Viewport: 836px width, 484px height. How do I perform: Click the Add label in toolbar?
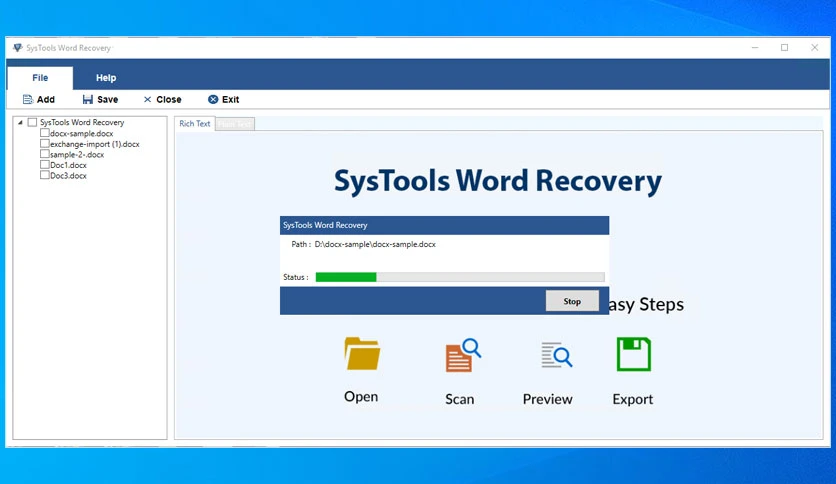[46, 99]
